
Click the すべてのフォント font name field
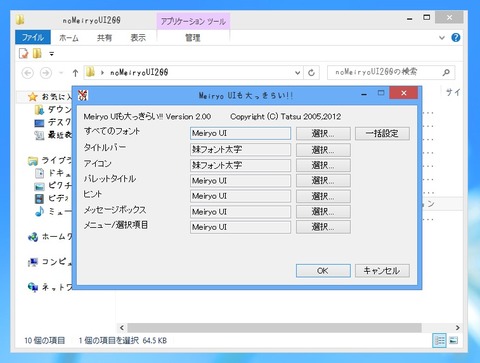click(240, 133)
